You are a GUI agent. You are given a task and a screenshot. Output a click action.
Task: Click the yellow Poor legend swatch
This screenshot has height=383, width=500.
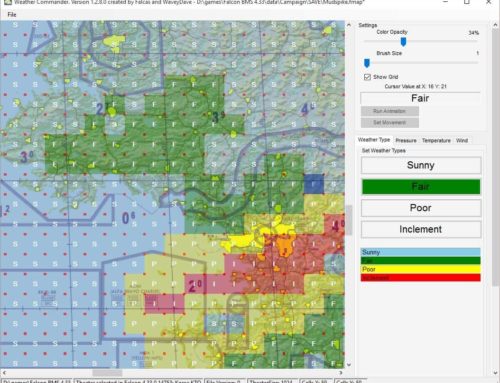point(421,269)
